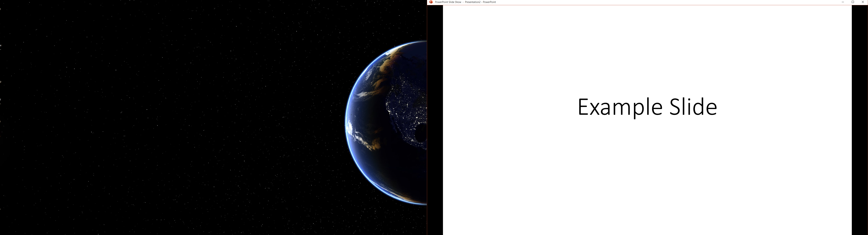Click the word 'Slide' on the slide
The width and height of the screenshot is (868, 235).
coord(693,107)
